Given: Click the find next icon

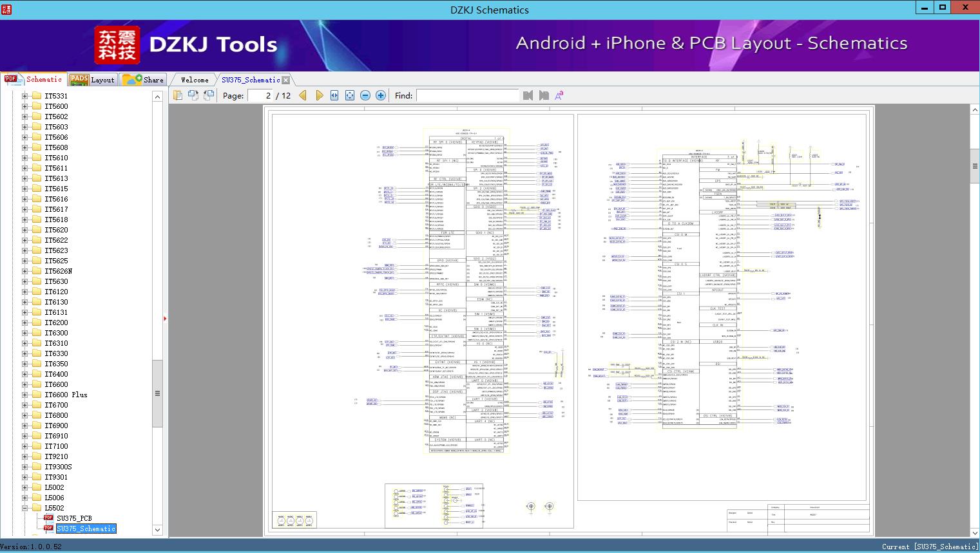Looking at the screenshot, I should (x=544, y=95).
